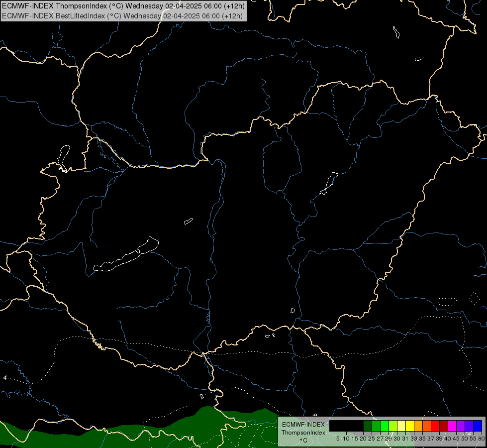Select the bright red 37-39 legend swatch
487x448 pixels.
pyautogui.click(x=435, y=426)
